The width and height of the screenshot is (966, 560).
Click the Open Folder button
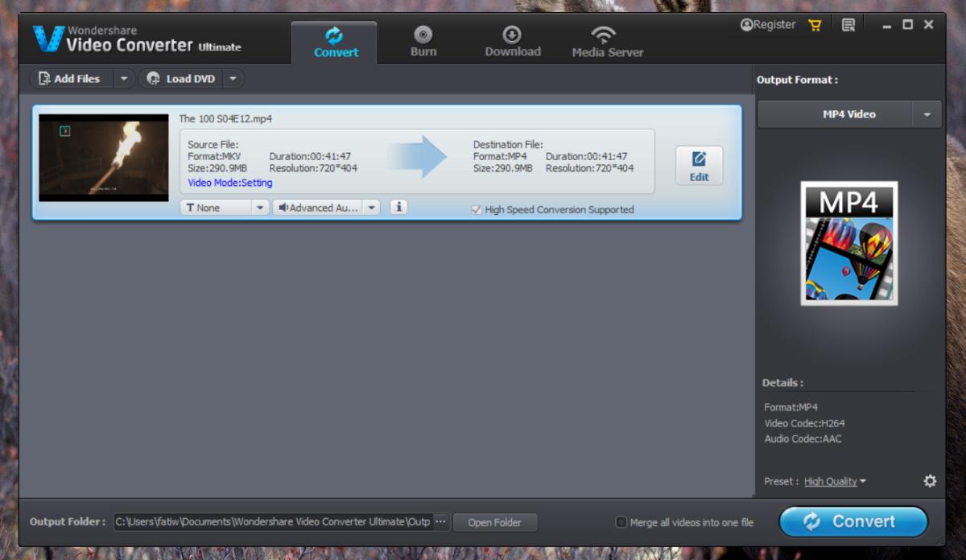495,522
